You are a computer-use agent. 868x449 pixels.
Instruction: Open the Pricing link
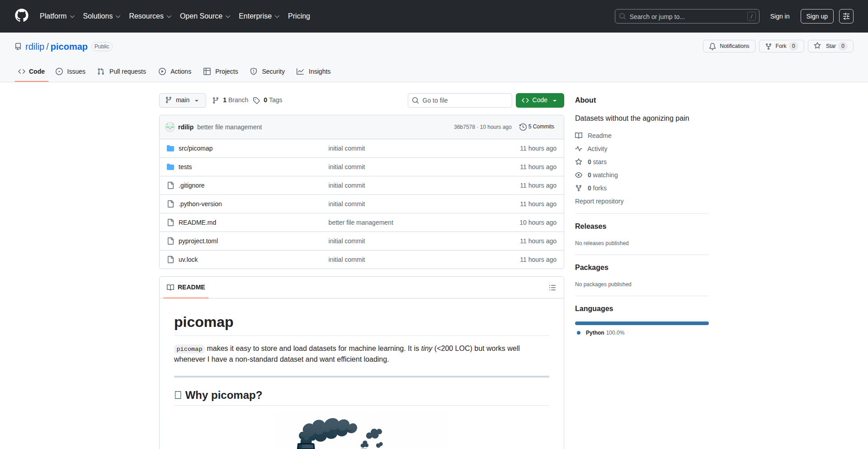[x=299, y=16]
